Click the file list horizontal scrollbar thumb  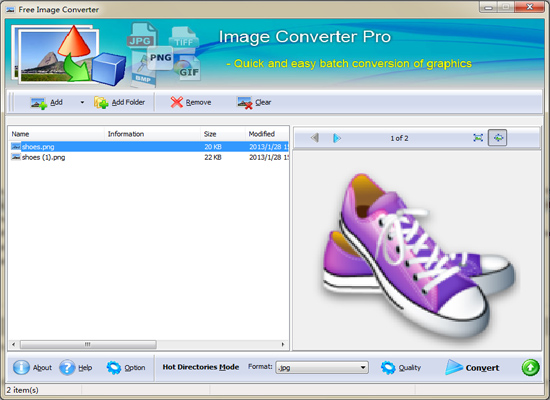88,345
